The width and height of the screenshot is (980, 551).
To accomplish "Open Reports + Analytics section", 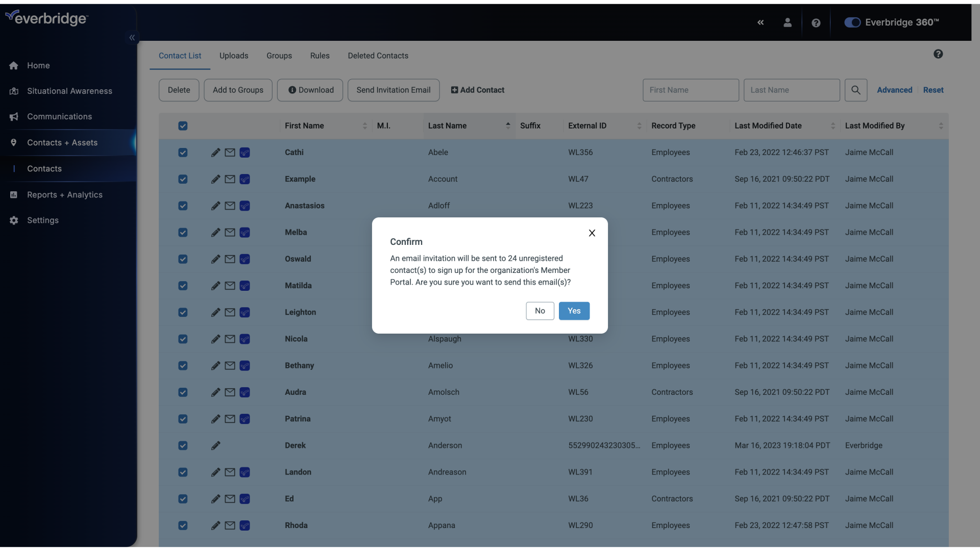I will (x=65, y=194).
